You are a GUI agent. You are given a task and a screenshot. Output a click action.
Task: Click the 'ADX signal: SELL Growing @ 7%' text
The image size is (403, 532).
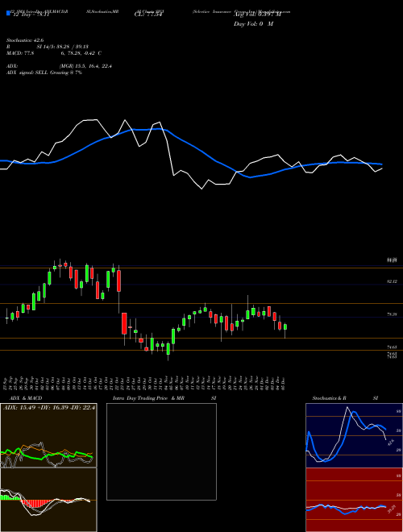pyautogui.click(x=44, y=73)
